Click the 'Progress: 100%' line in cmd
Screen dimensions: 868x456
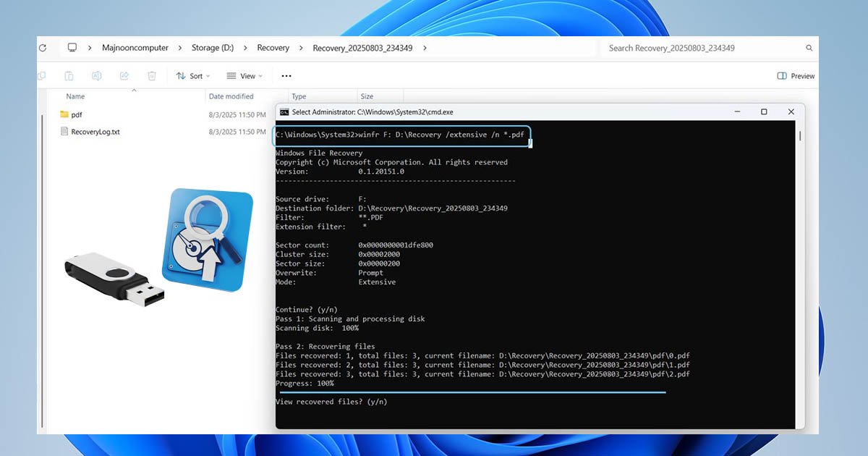pyautogui.click(x=305, y=384)
